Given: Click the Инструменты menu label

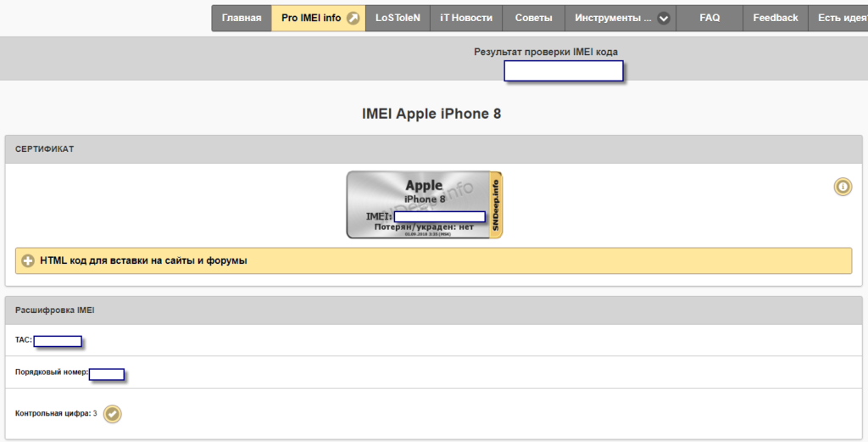Looking at the screenshot, I should pyautogui.click(x=613, y=18).
